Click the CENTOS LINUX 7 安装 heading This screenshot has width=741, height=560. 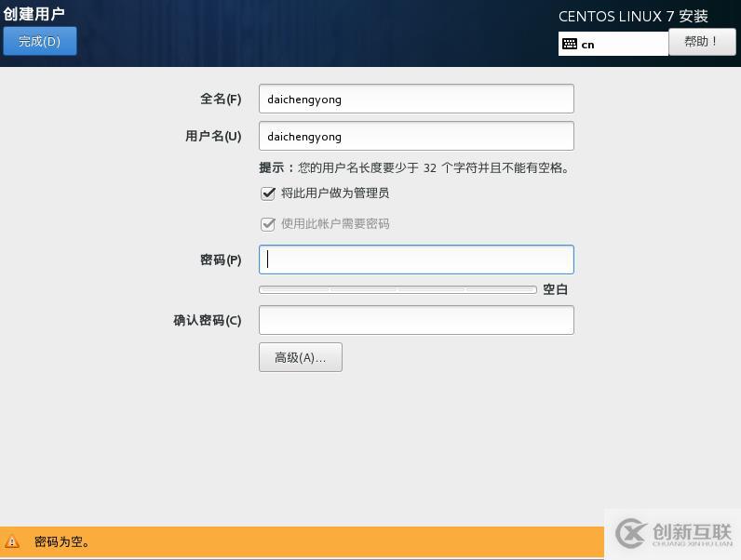(633, 17)
